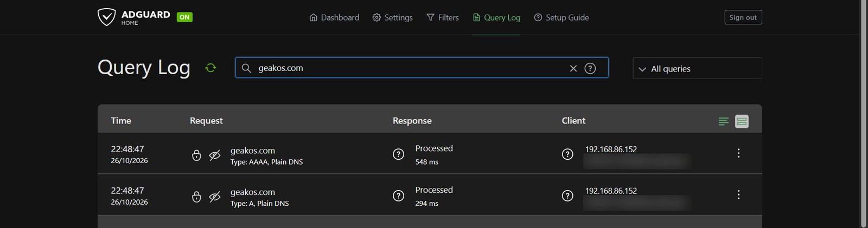Screen dimensions: 868x228
Task: Click the magnifier icon in the search box
Action: pos(246,68)
